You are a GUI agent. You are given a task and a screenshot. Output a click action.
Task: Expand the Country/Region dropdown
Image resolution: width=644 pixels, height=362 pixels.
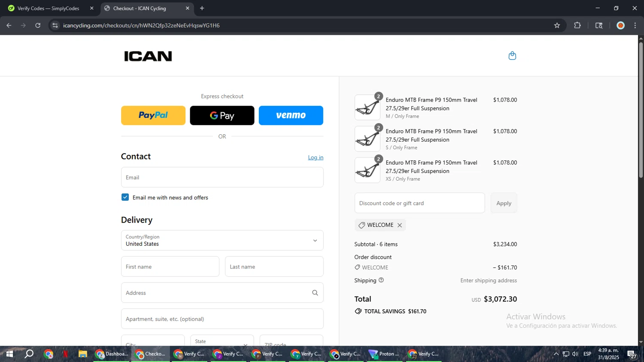point(222,241)
